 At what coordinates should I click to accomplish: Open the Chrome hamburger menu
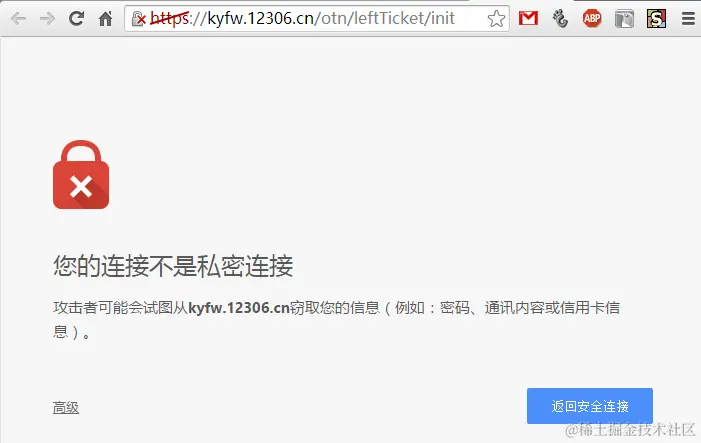click(x=688, y=19)
